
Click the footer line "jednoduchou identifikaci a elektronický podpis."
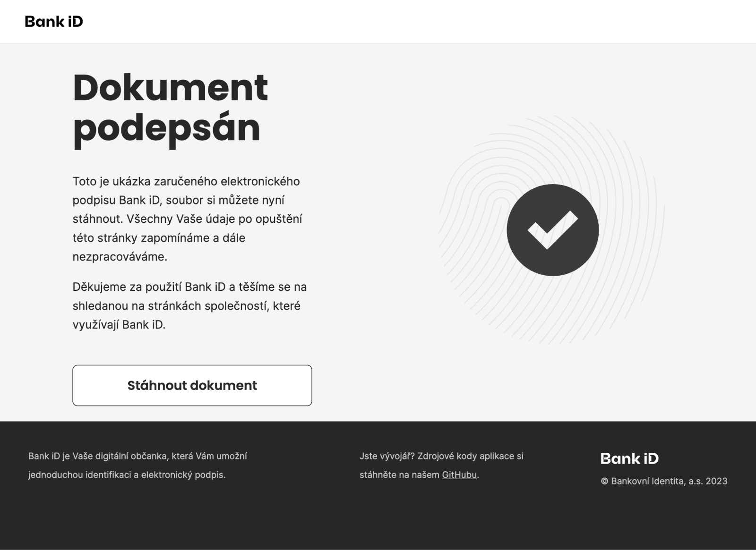pyautogui.click(x=127, y=475)
